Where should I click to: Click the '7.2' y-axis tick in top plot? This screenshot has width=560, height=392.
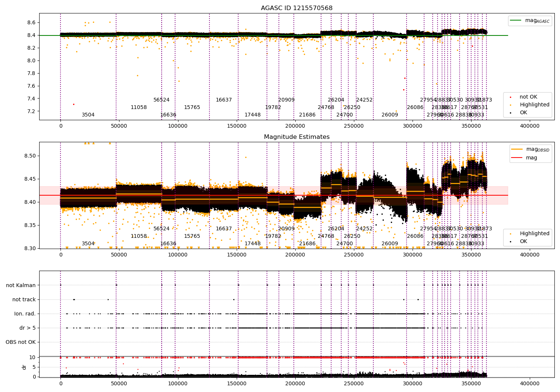(31, 112)
